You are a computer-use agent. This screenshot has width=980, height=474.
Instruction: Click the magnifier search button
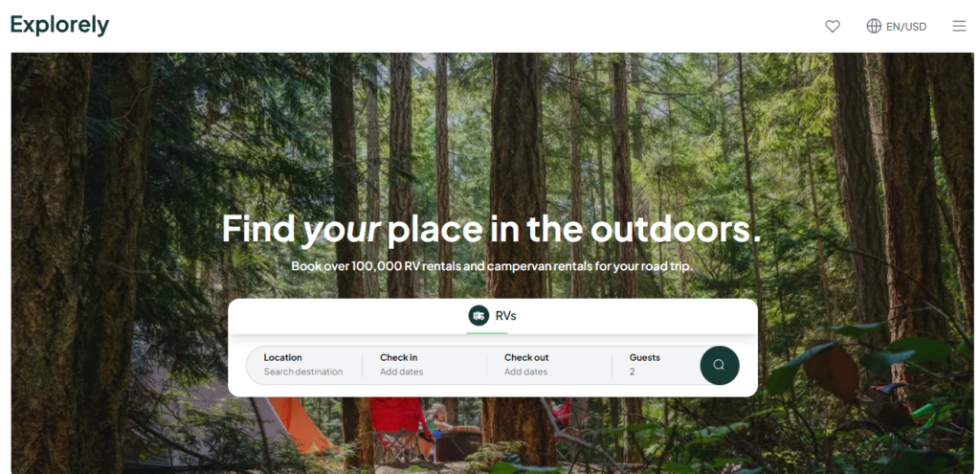coord(720,365)
